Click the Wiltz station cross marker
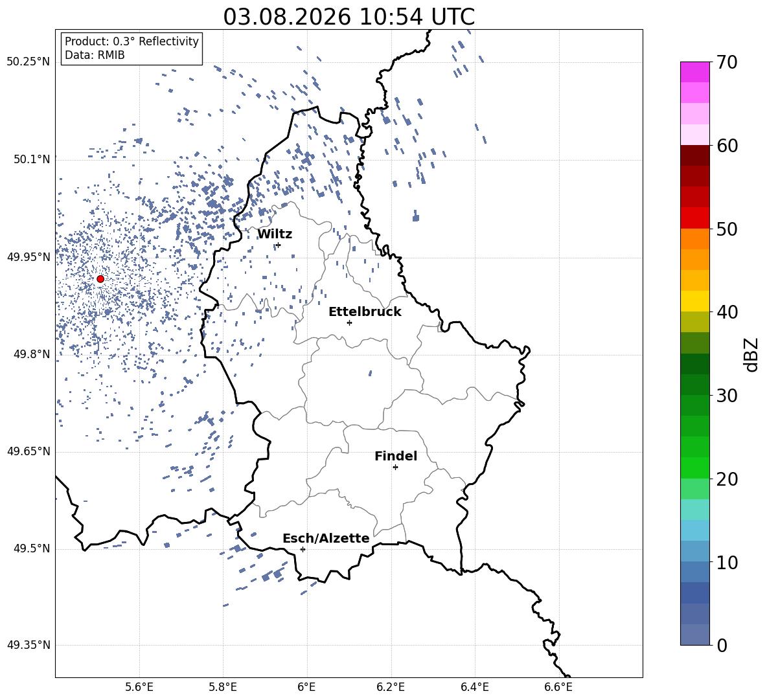 279,245
